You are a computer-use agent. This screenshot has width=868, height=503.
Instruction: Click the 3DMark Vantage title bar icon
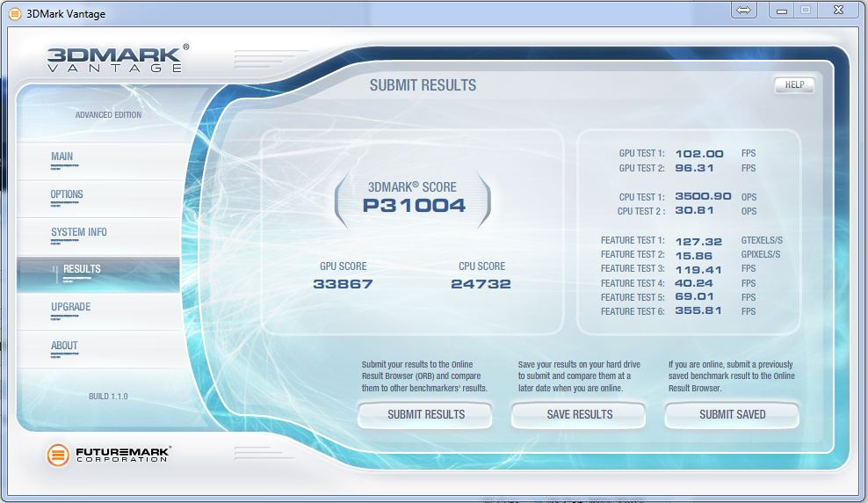point(15,13)
